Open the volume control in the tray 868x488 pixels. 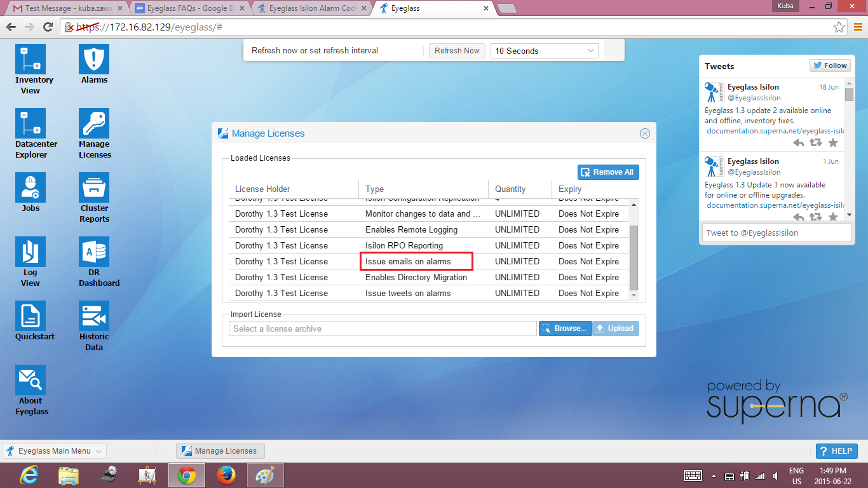[775, 476]
